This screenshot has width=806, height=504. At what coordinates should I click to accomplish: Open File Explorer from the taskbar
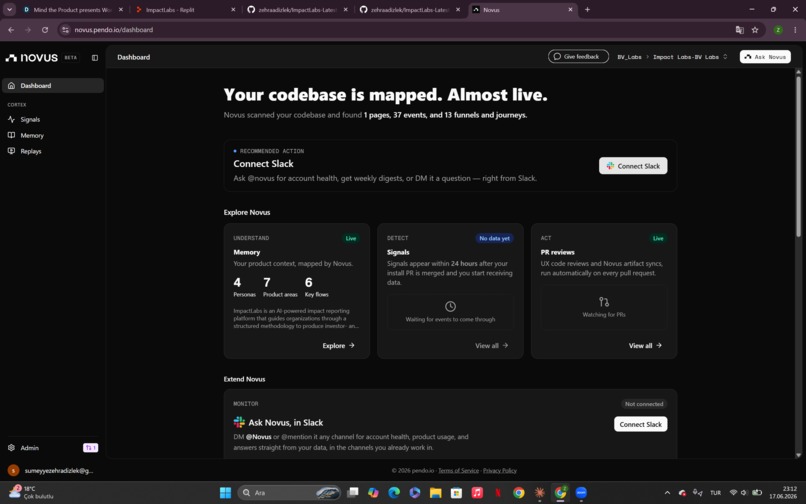tap(435, 493)
